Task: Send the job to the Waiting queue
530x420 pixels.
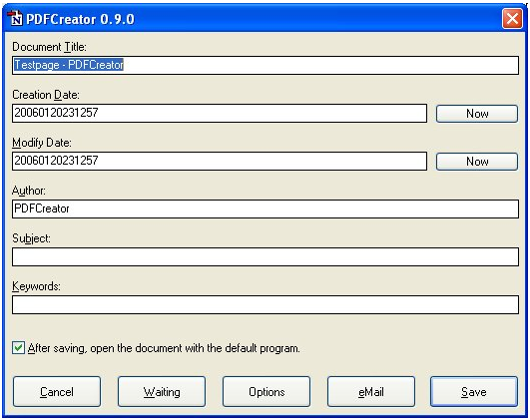Action: [x=162, y=392]
